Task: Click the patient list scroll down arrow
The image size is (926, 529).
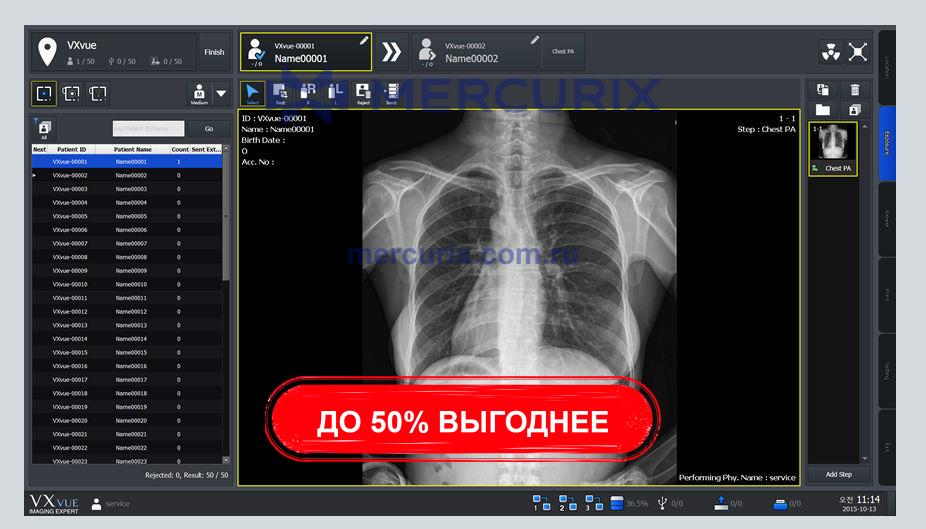Action: tap(226, 459)
